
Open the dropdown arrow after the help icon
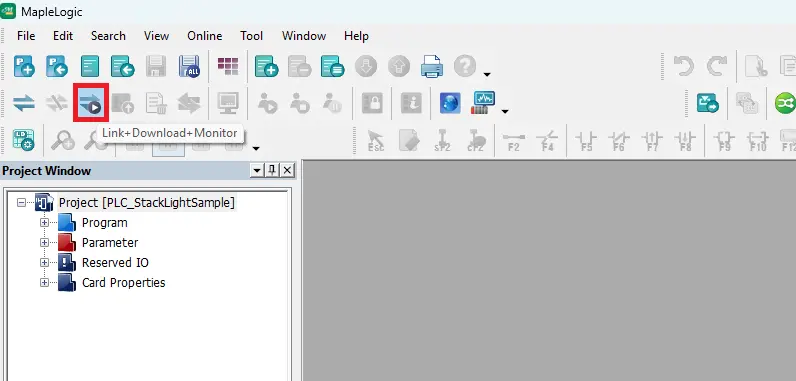click(x=487, y=75)
